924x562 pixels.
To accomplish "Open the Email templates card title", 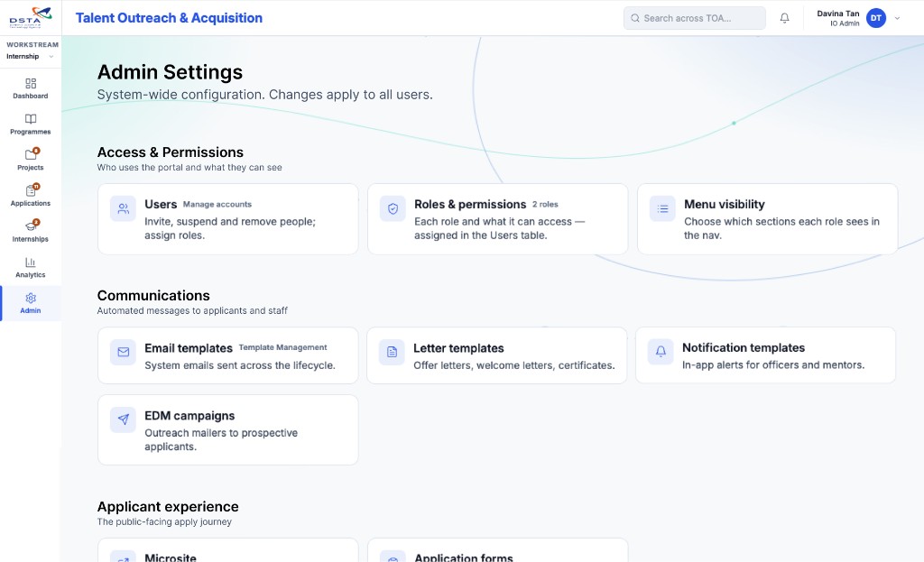I will [189, 348].
